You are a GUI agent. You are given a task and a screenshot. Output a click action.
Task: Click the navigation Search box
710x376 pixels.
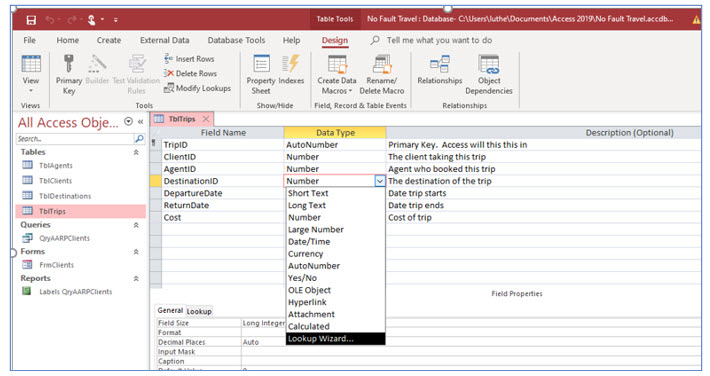75,139
